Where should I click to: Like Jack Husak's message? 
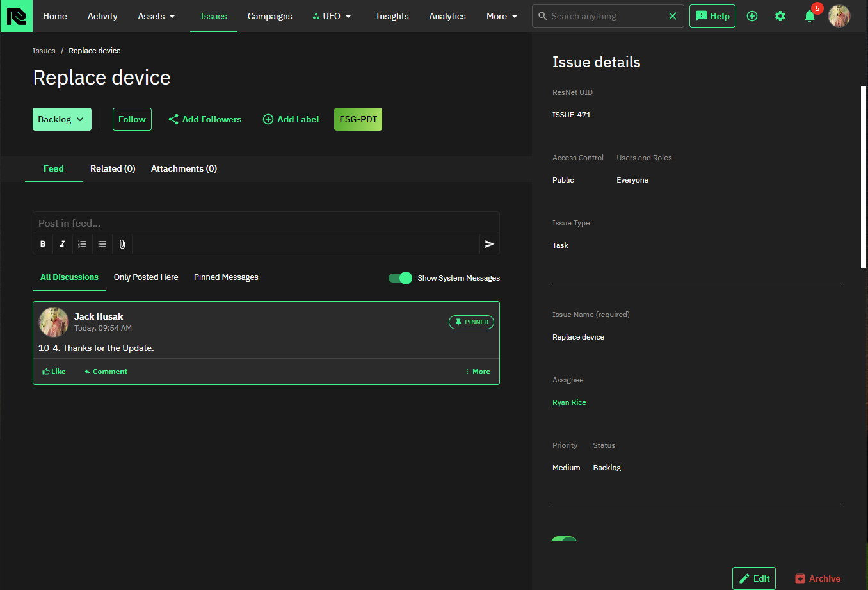54,372
